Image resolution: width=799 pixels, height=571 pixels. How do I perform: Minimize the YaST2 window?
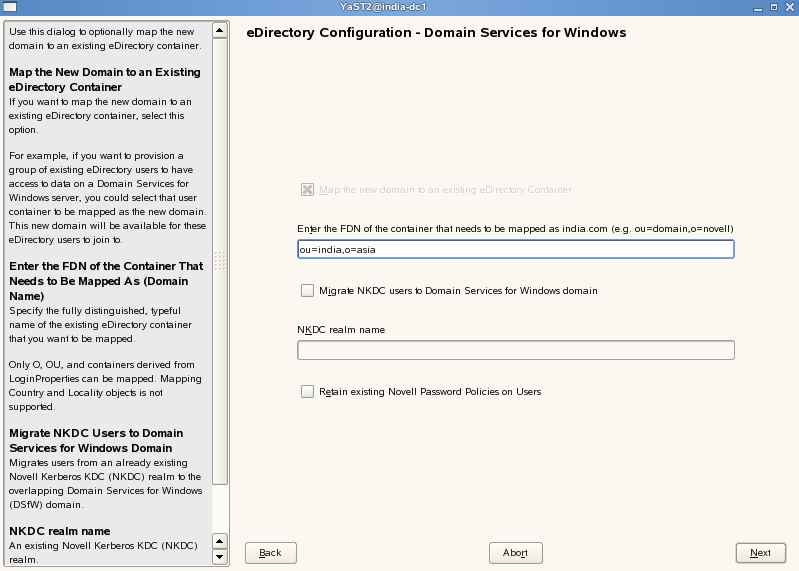[x=756, y=9]
